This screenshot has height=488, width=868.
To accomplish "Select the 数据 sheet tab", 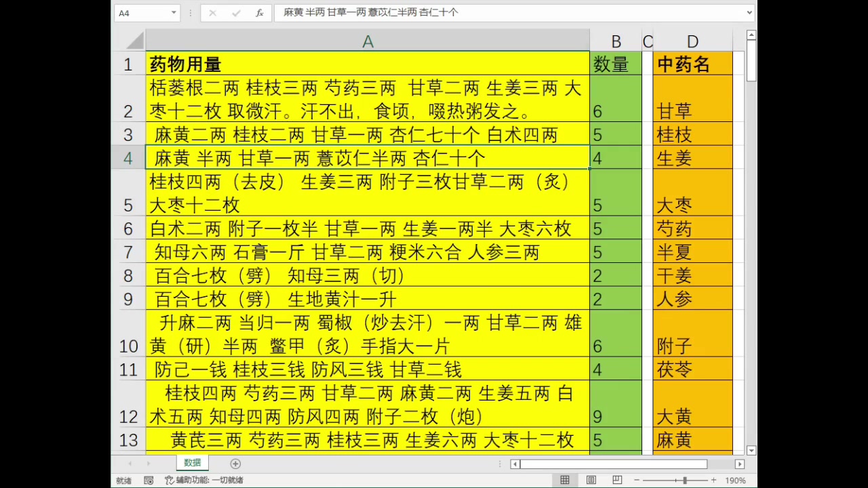I will 193,463.
